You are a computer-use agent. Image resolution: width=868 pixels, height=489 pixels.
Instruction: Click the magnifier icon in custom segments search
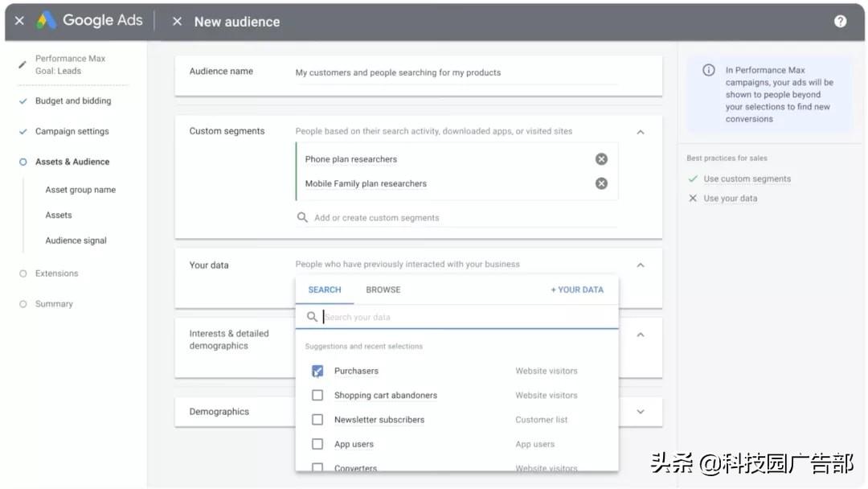(x=302, y=218)
